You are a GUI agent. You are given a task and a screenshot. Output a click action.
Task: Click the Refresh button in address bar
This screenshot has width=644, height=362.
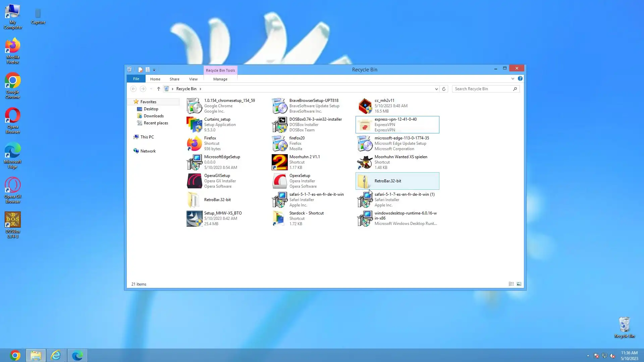coord(444,89)
